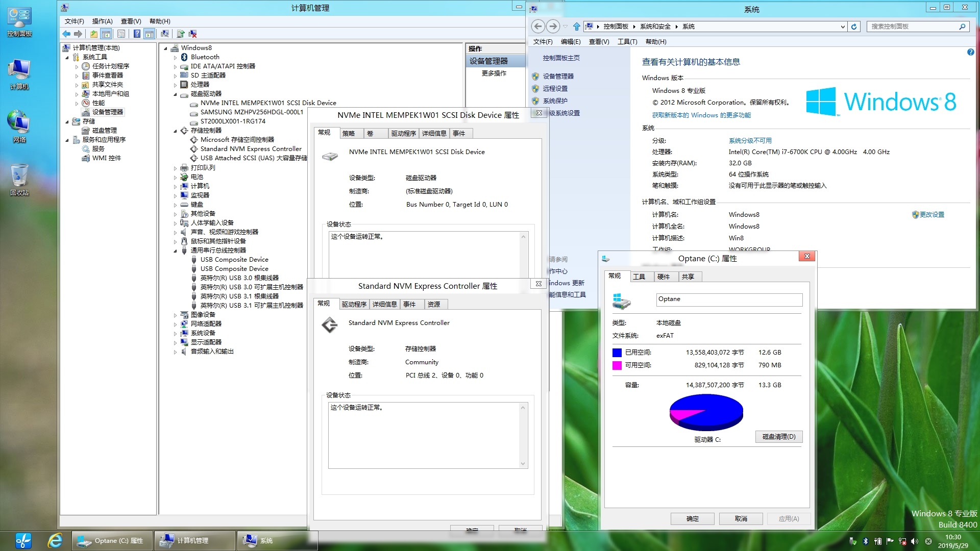Click the volume speaker icon in system tray
980x551 pixels.
click(914, 541)
